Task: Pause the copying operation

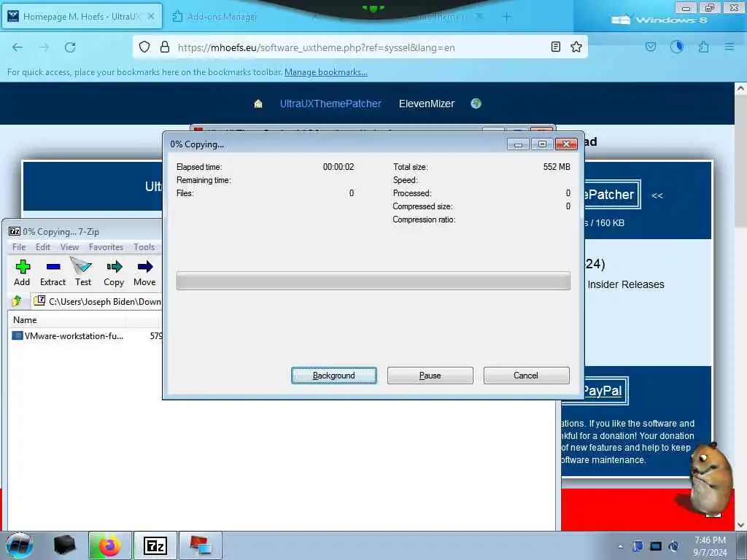Action: tap(430, 376)
